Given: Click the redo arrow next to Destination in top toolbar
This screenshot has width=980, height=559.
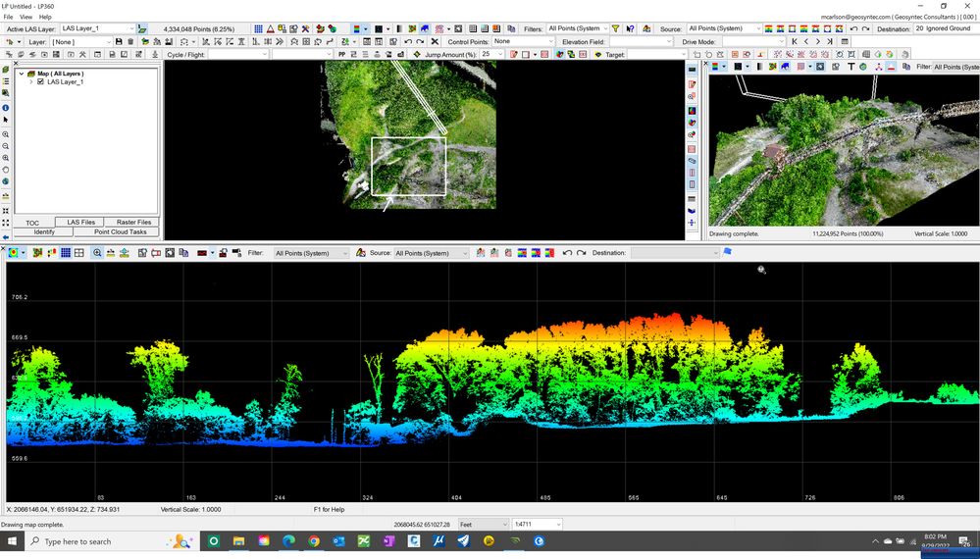Looking at the screenshot, I should coord(865,28).
